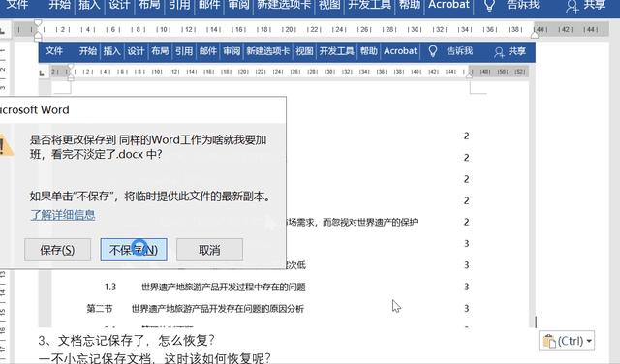Switch to the 引用 tab in the top ribbon
Image resolution: width=620 pixels, height=364 pixels.
(x=180, y=5)
